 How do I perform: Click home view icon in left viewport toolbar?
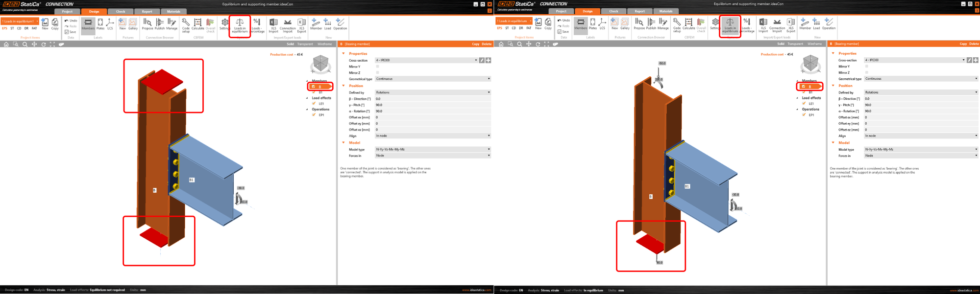6,44
